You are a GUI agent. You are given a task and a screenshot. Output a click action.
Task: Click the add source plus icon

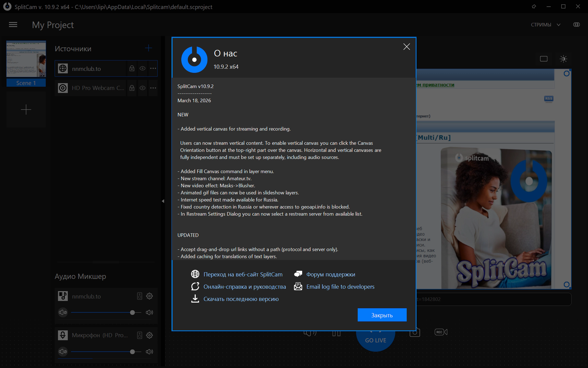(x=148, y=48)
